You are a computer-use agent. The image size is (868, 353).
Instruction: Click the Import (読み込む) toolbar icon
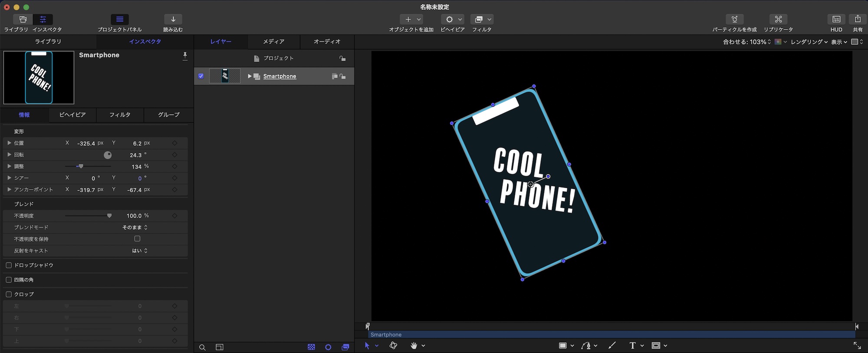point(173,20)
